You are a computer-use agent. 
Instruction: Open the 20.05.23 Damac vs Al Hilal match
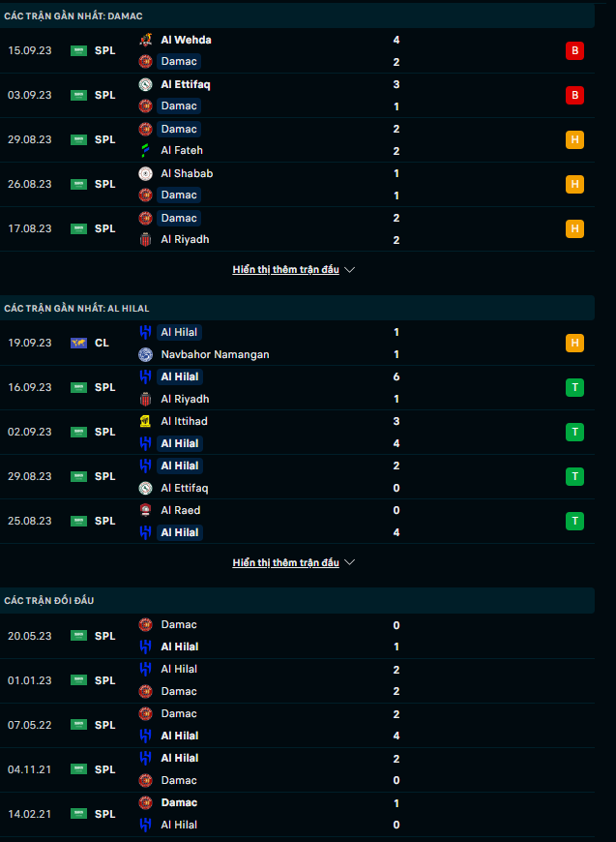(x=290, y=636)
